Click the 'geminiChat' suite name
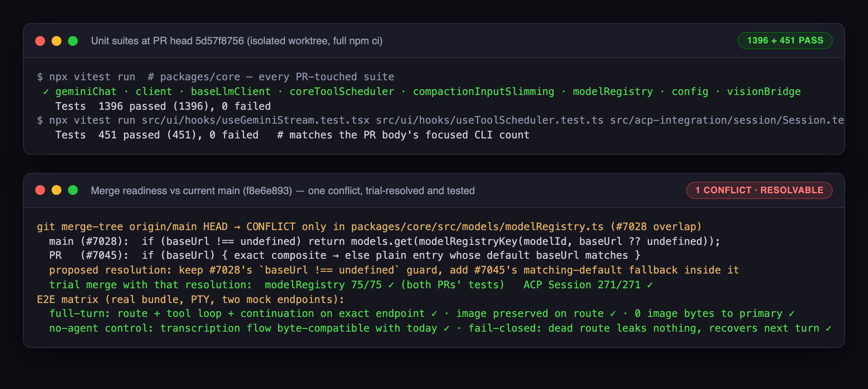This screenshot has width=868, height=389. click(x=86, y=92)
